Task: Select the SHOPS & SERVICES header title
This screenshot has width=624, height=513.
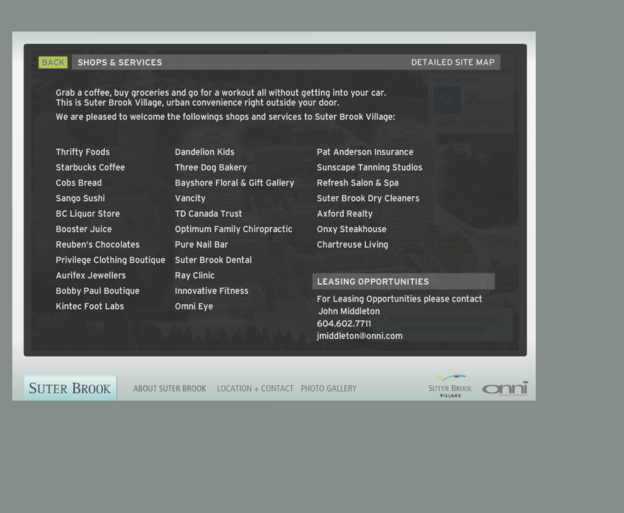Action: [x=120, y=62]
